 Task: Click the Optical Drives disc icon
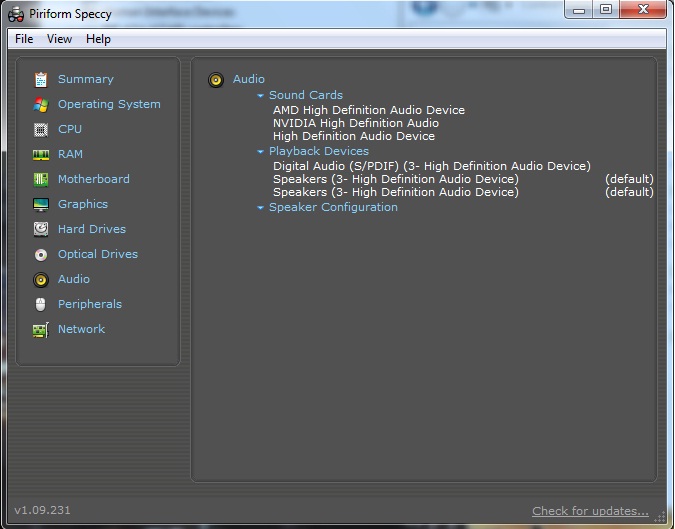pyautogui.click(x=41, y=255)
